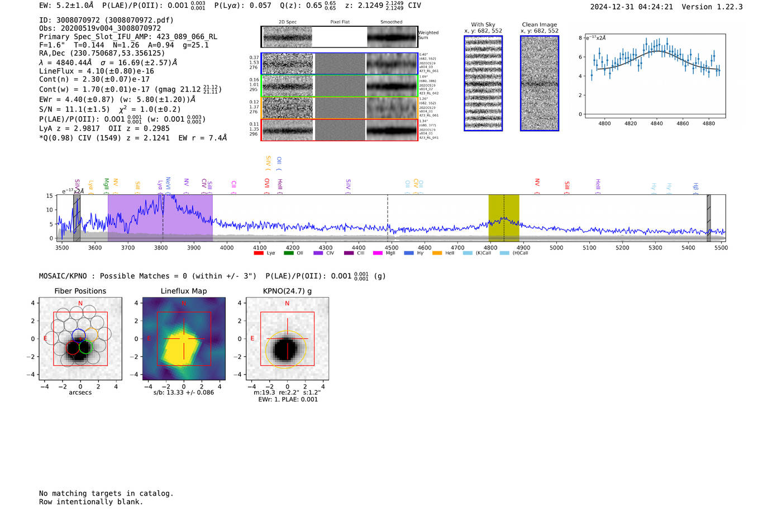Click the EWr: 1. PLAE: 0.001 caption
The height and width of the screenshot is (532, 782).
288,400
